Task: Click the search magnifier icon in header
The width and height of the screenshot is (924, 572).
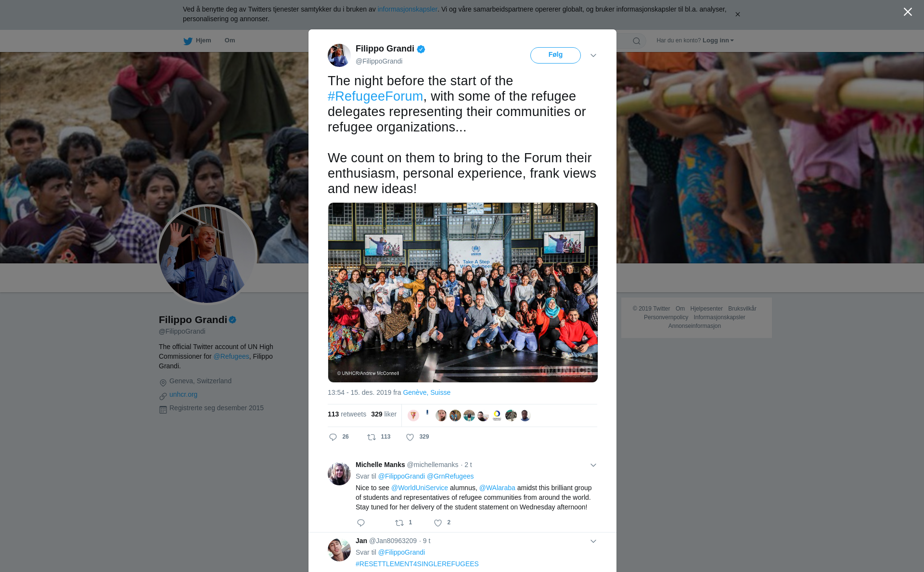Action: [x=637, y=41]
